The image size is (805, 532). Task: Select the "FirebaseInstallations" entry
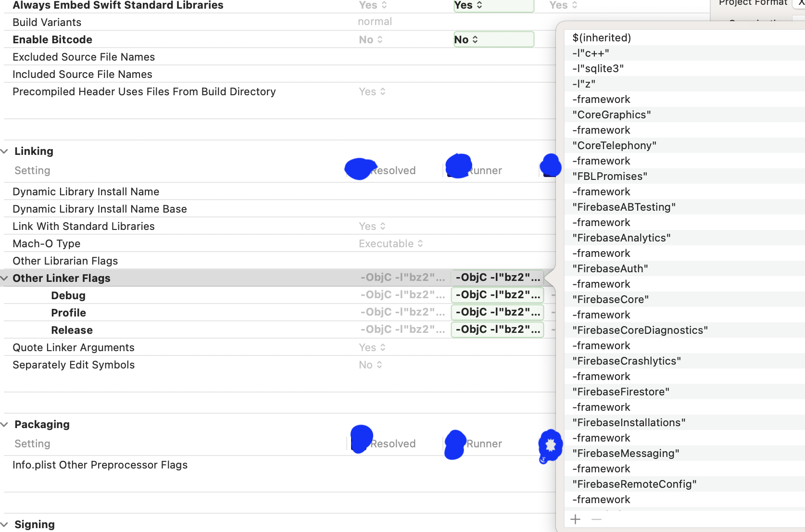685,422
